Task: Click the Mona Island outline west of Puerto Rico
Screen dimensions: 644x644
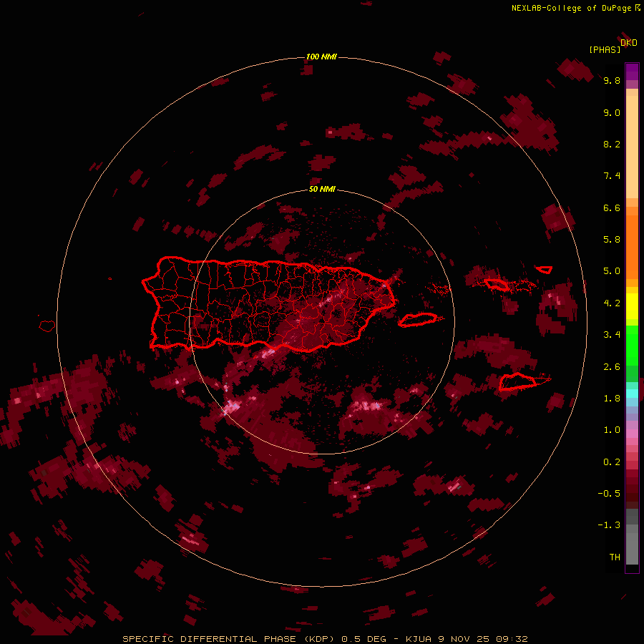Action: point(47,326)
